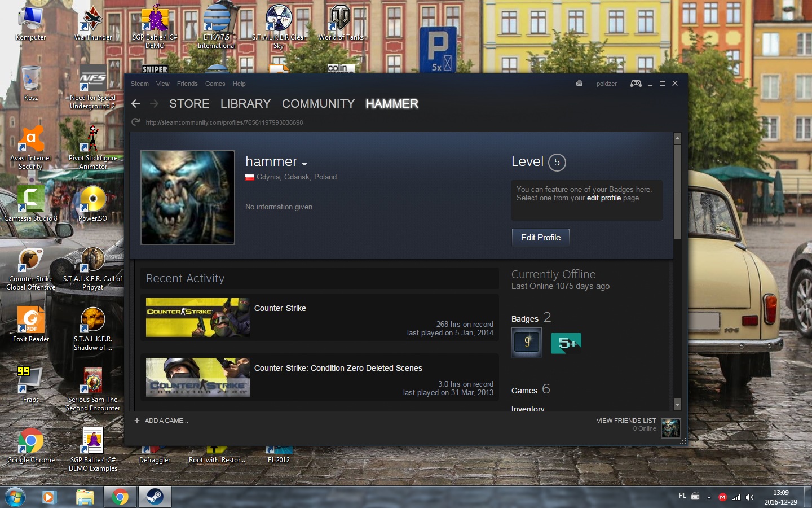Select World of Tanks desktop shortcut

[x=341, y=23]
